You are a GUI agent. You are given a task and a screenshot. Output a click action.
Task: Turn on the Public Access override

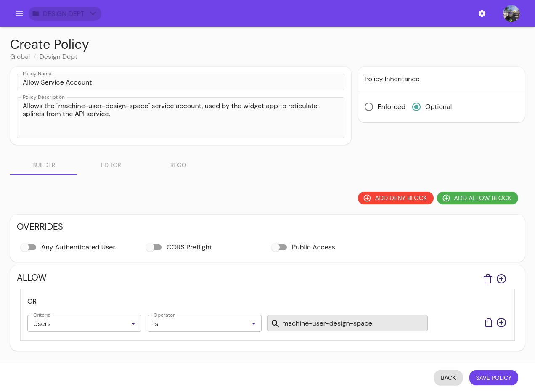coord(279,247)
